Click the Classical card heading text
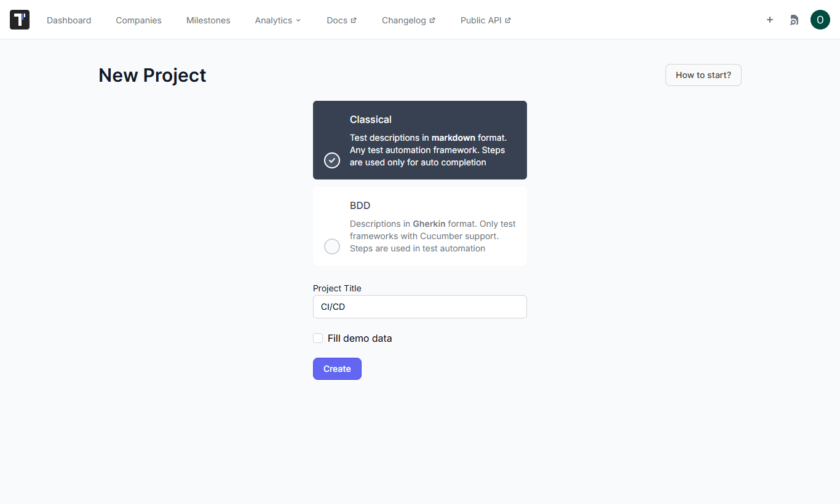 [x=371, y=119]
